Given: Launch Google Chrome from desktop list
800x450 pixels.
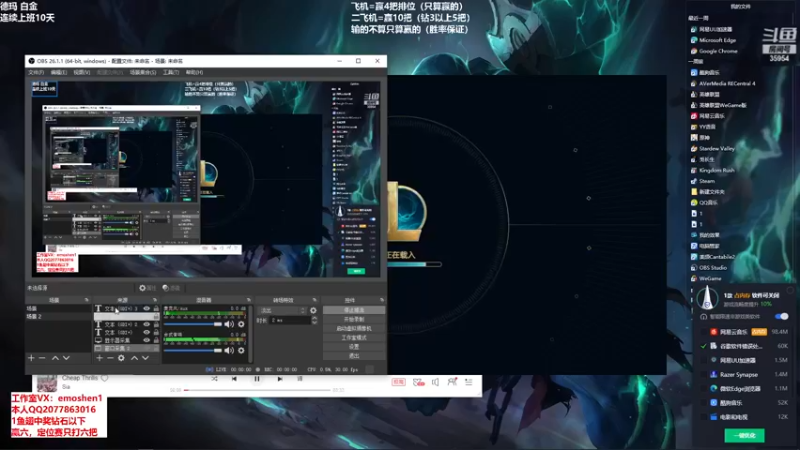Looking at the screenshot, I should pyautogui.click(x=714, y=51).
